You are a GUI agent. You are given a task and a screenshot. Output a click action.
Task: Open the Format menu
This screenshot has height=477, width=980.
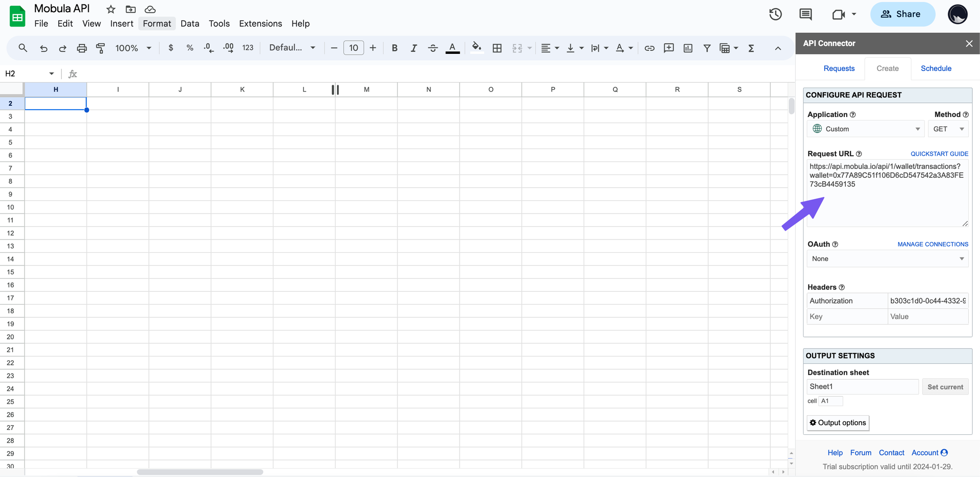[157, 24]
